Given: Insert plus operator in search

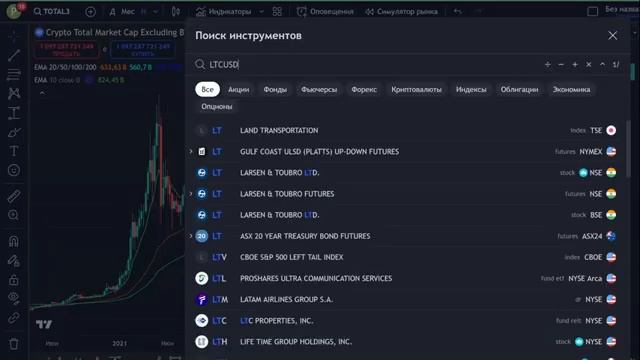Looking at the screenshot, I should pos(575,64).
